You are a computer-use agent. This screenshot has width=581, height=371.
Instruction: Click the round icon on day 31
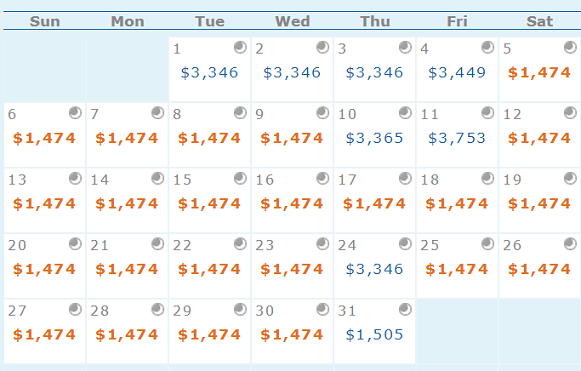point(405,309)
